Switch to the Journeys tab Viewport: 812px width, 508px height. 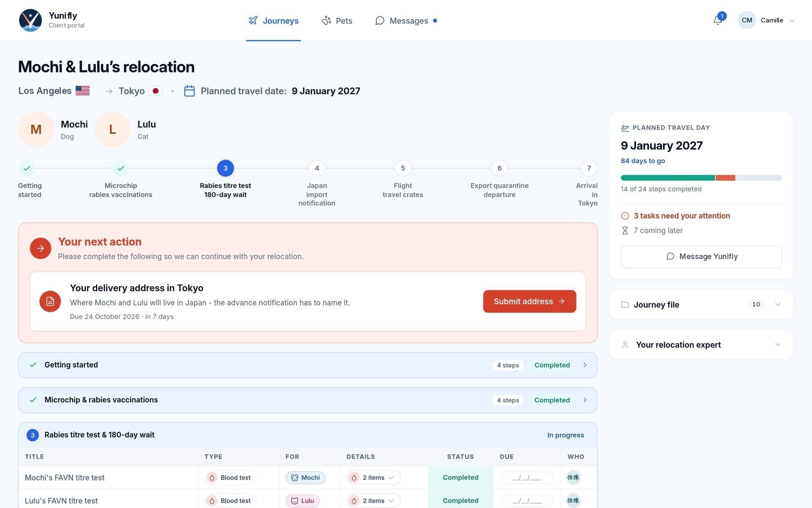[x=273, y=21]
